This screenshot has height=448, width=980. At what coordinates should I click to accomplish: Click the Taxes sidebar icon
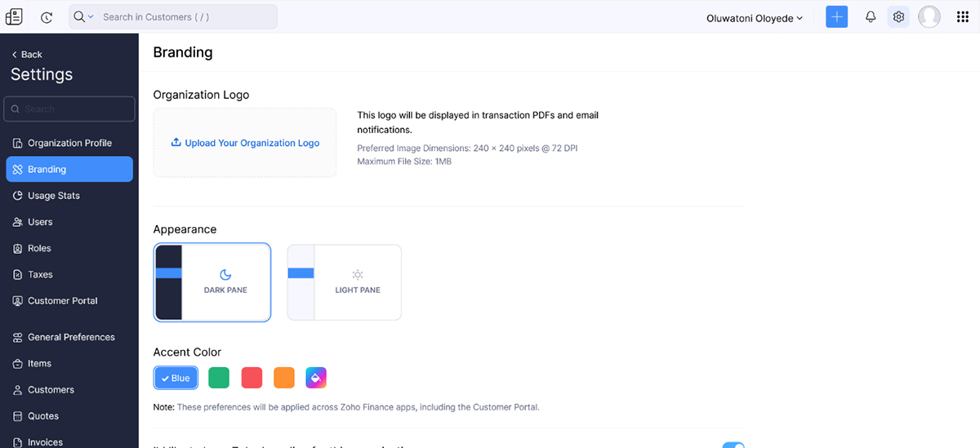(x=18, y=274)
